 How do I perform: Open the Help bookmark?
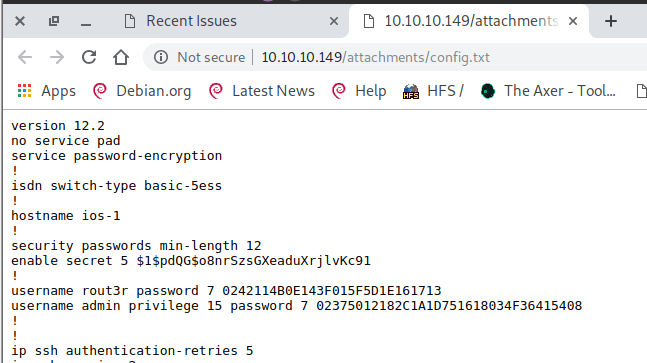coord(359,91)
